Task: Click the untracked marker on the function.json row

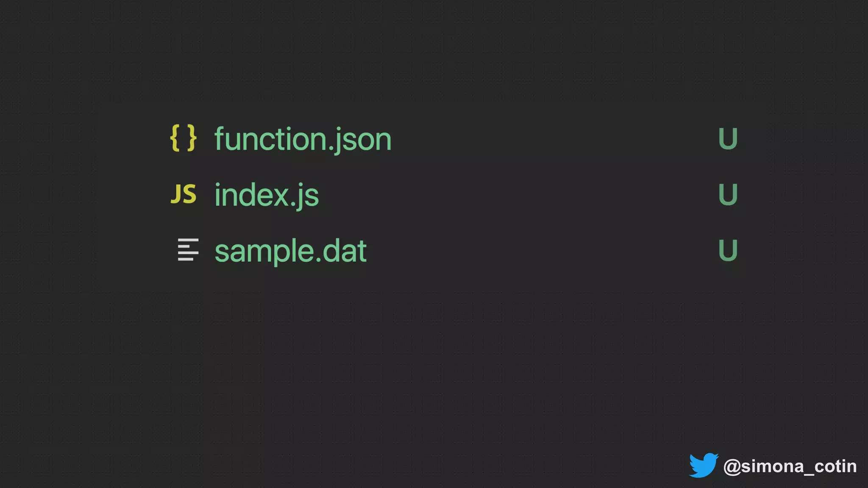Action: 728,139
